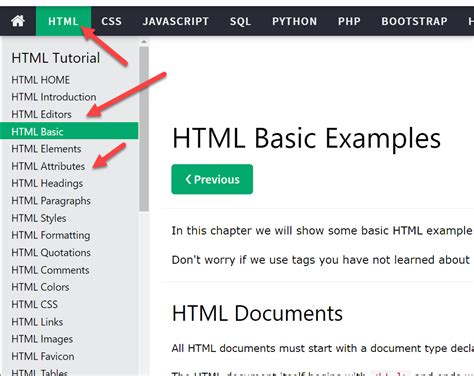Open HTML Favicon in sidebar
Image resolution: width=474 pixels, height=376 pixels.
click(x=43, y=356)
